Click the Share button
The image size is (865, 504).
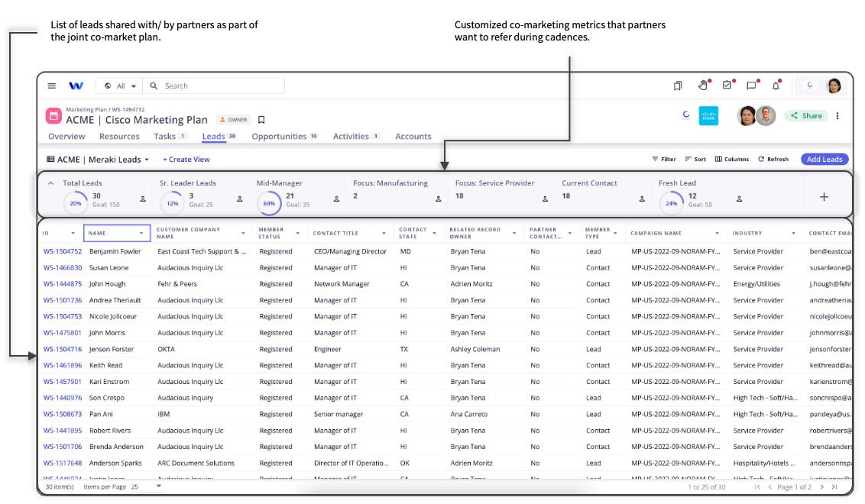pyautogui.click(x=806, y=116)
